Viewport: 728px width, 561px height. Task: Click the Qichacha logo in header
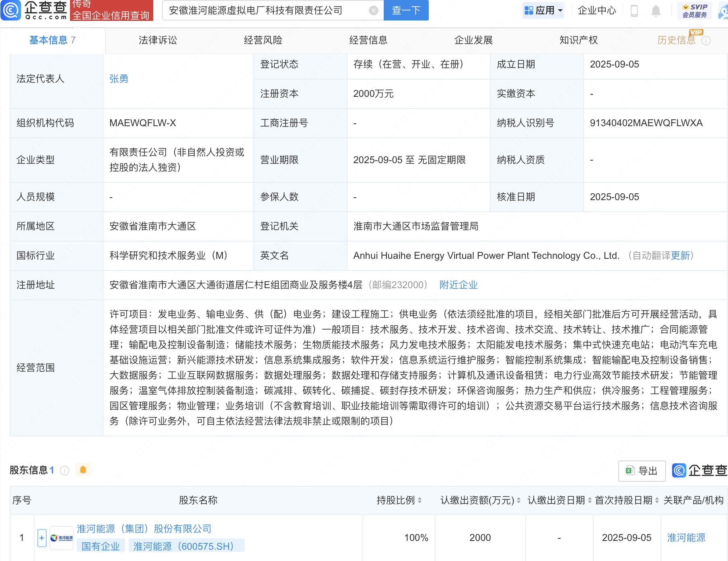pos(34,10)
